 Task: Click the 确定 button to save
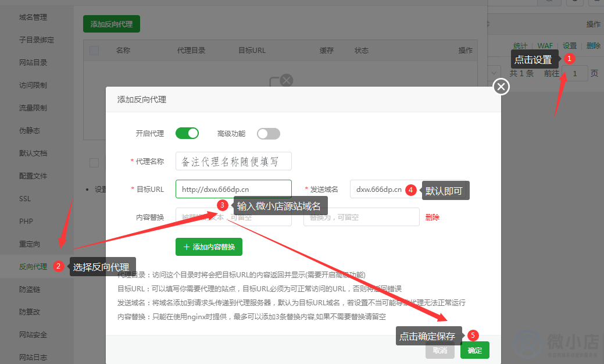pyautogui.click(x=474, y=350)
